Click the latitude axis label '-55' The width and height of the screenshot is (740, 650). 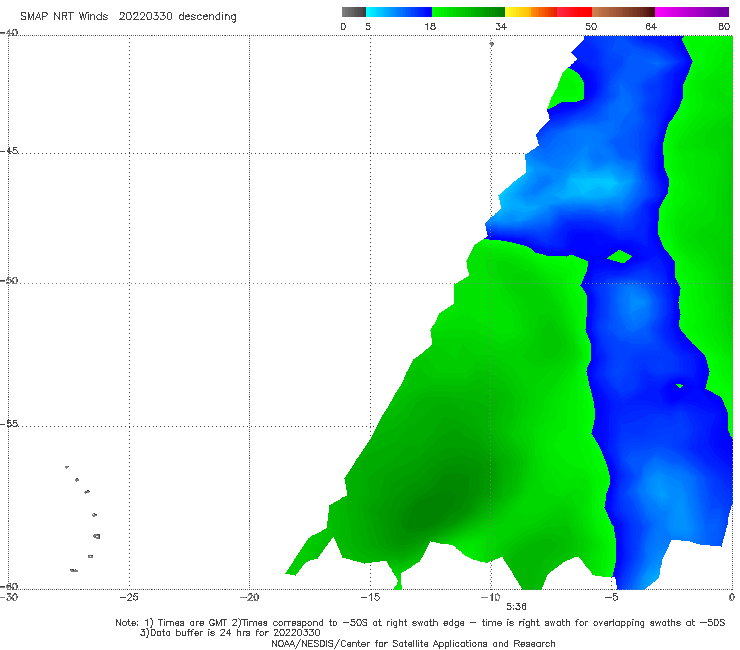click(9, 424)
